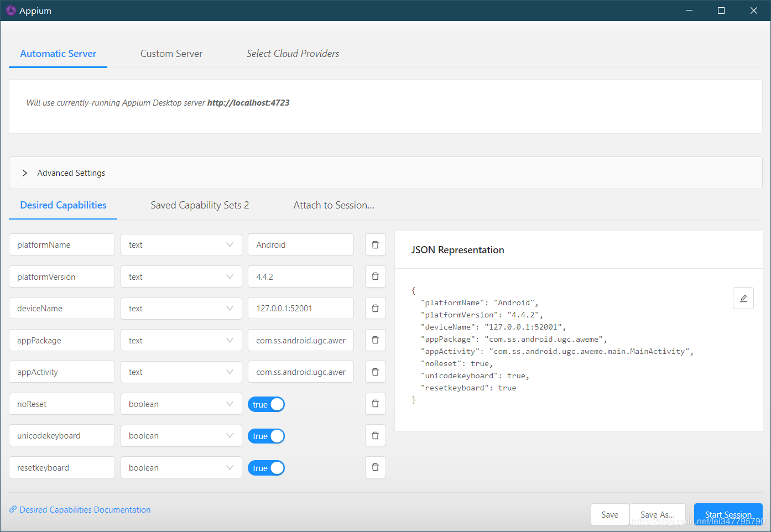Edit the 127.0.0.1:52001 device value field

pos(301,308)
